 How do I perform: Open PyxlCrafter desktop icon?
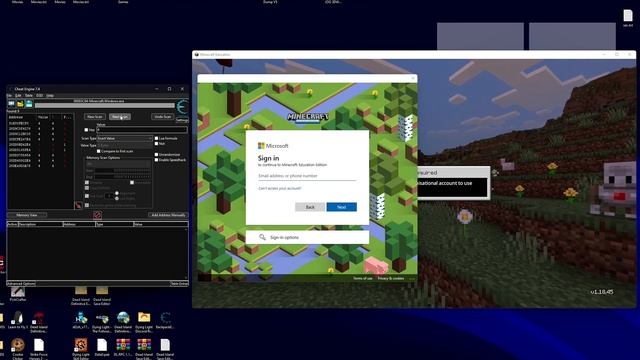point(18,293)
